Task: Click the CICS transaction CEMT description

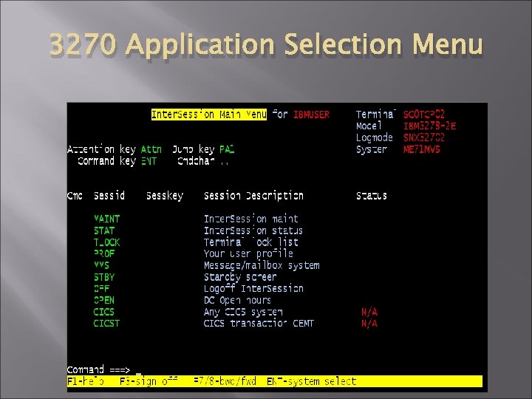Action: pyautogui.click(x=259, y=324)
